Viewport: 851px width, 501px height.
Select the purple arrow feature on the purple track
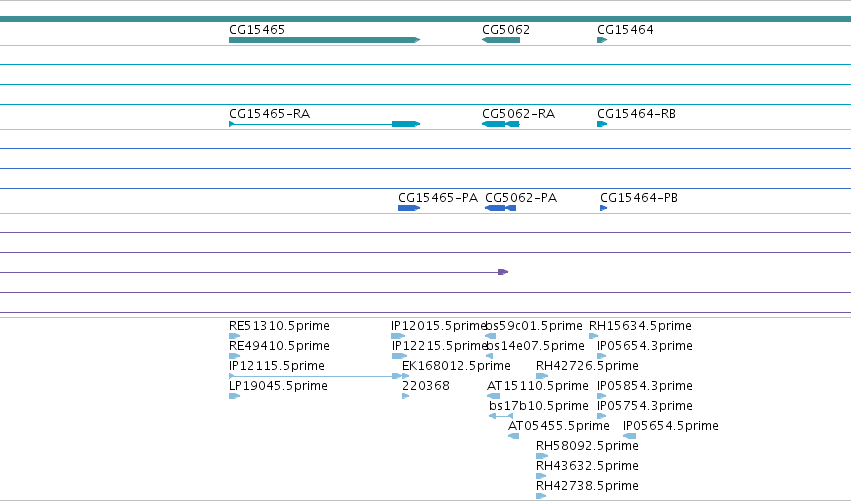(x=503, y=272)
